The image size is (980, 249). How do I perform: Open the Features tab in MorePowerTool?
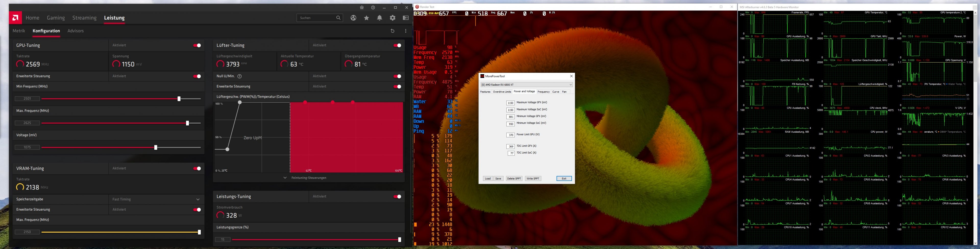pyautogui.click(x=485, y=92)
